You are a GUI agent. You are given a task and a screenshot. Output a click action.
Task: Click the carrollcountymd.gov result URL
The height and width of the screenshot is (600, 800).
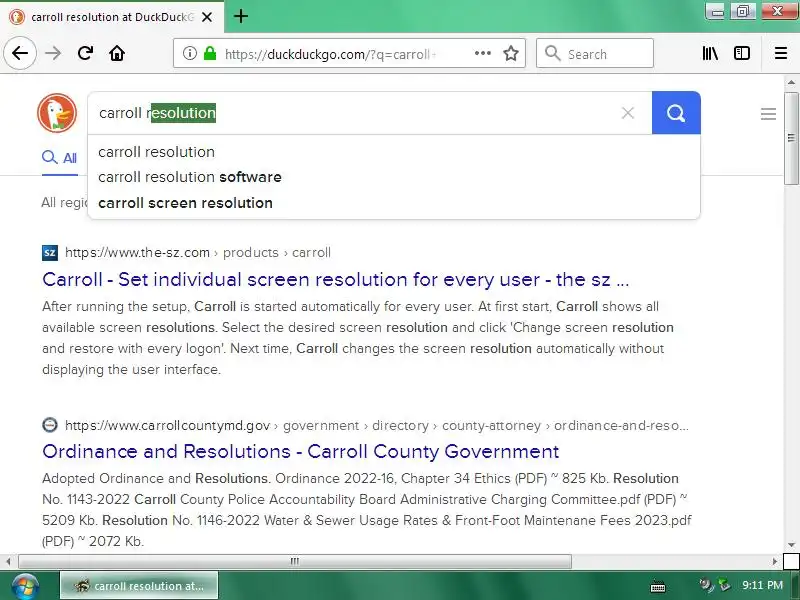click(377, 426)
